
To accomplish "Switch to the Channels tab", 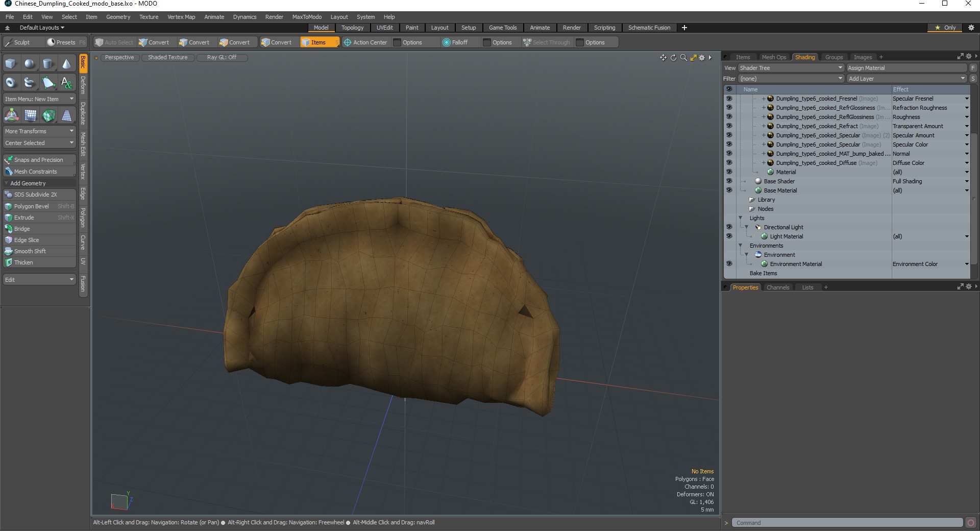I will pyautogui.click(x=778, y=287).
